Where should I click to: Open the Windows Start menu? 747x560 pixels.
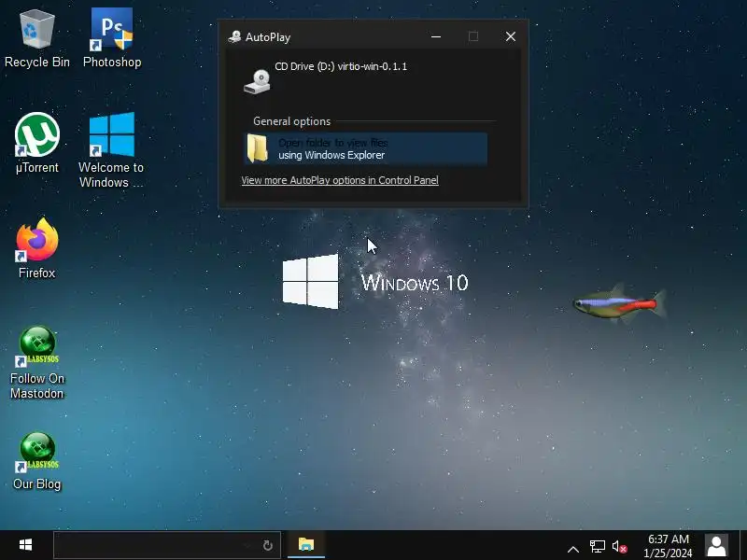(25, 545)
